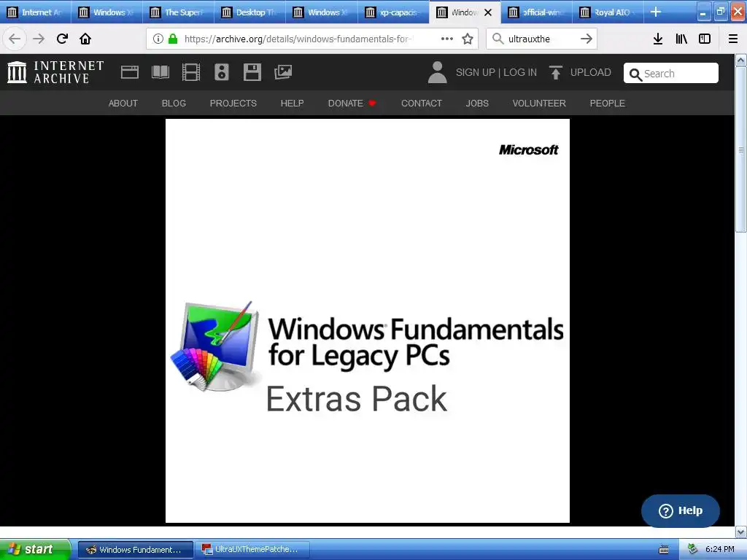Image resolution: width=747 pixels, height=560 pixels.
Task: Switch to the Internet Ar... tab
Action: point(36,12)
